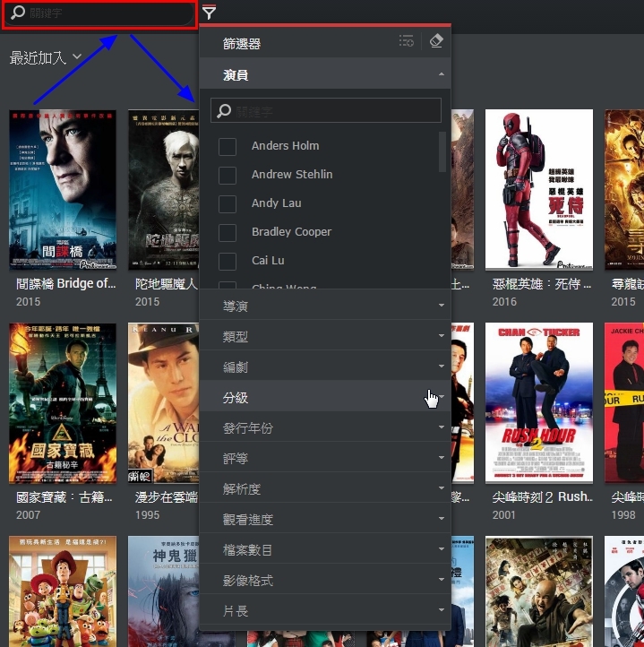This screenshot has width=644, height=647.
Task: Click the actor search magnifier icon
Action: [x=224, y=110]
